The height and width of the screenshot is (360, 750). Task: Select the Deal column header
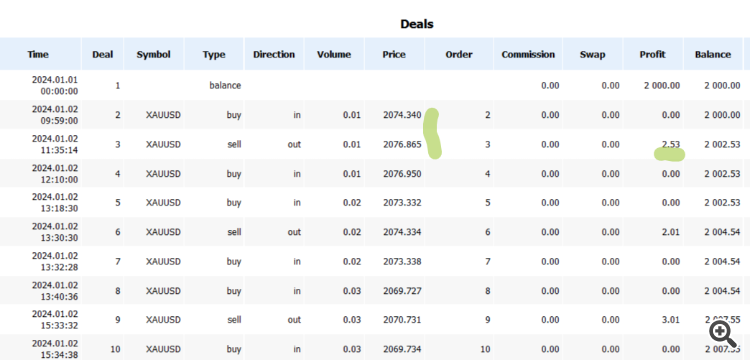[x=102, y=55]
